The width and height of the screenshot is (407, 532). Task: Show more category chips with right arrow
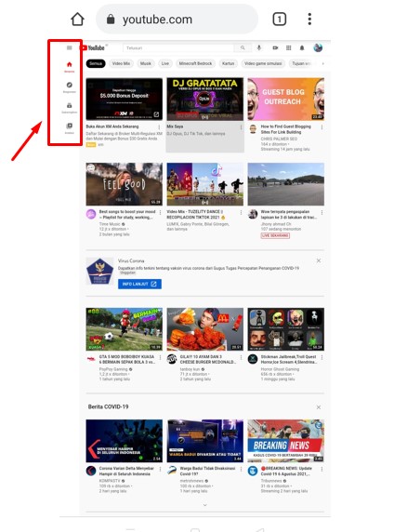tap(322, 63)
